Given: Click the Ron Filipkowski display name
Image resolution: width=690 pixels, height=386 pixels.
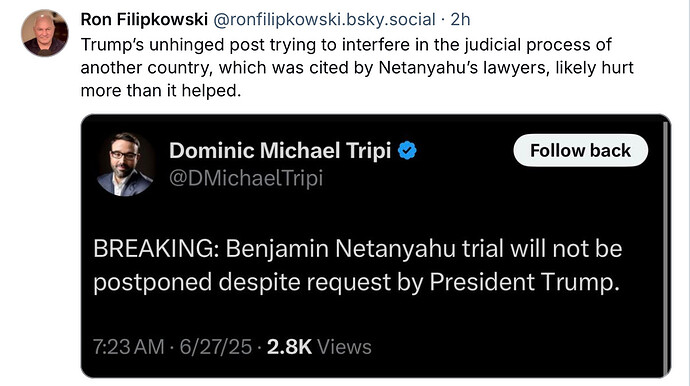Looking at the screenshot, I should click(144, 19).
